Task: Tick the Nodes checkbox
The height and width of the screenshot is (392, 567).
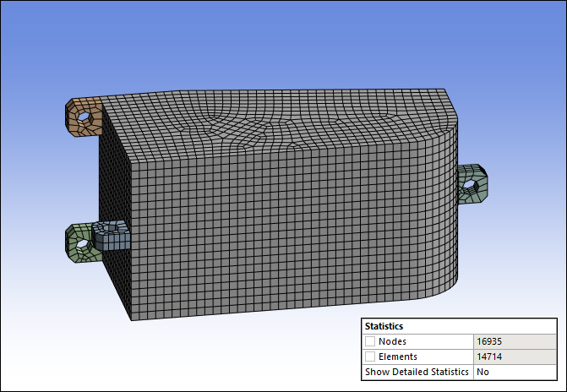Action: pos(370,341)
